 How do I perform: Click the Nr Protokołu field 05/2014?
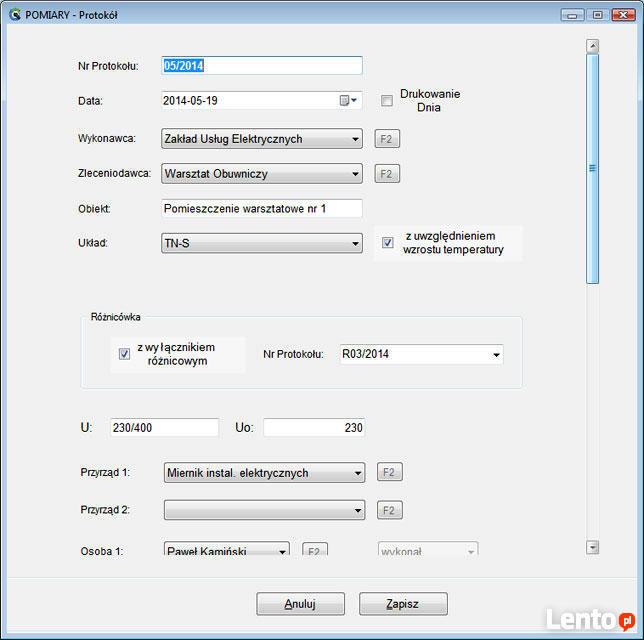[x=262, y=66]
